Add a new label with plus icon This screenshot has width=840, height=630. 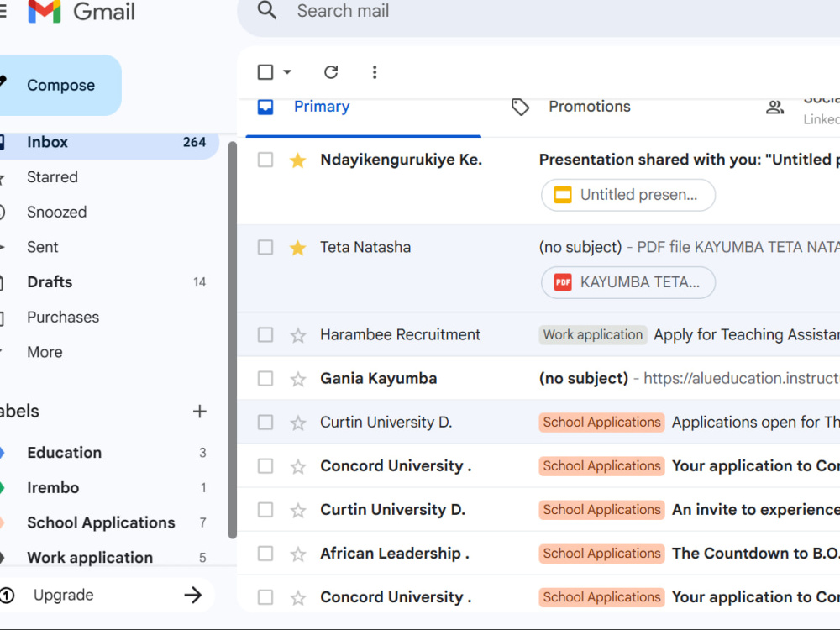tap(199, 412)
